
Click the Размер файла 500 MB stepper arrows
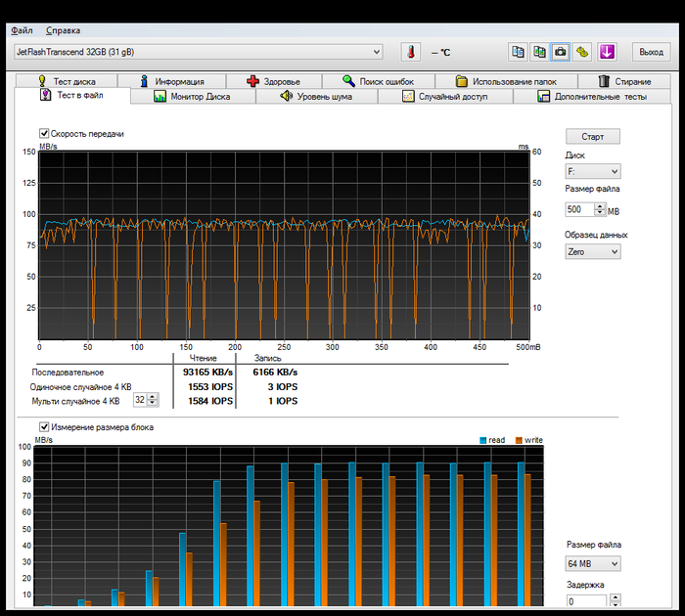(x=600, y=209)
